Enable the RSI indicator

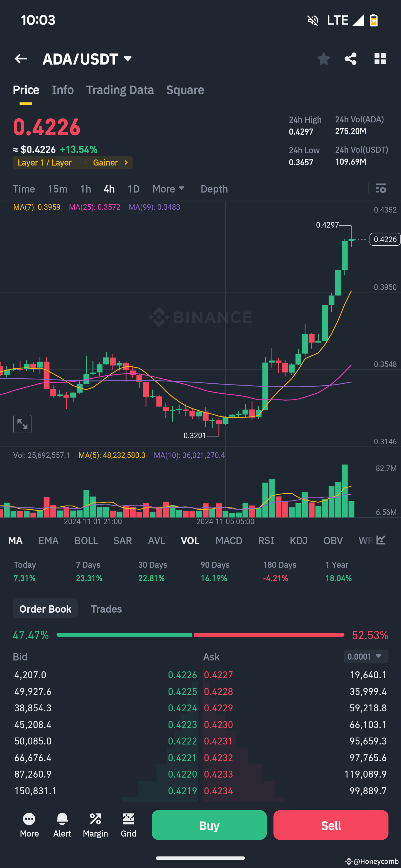click(266, 541)
